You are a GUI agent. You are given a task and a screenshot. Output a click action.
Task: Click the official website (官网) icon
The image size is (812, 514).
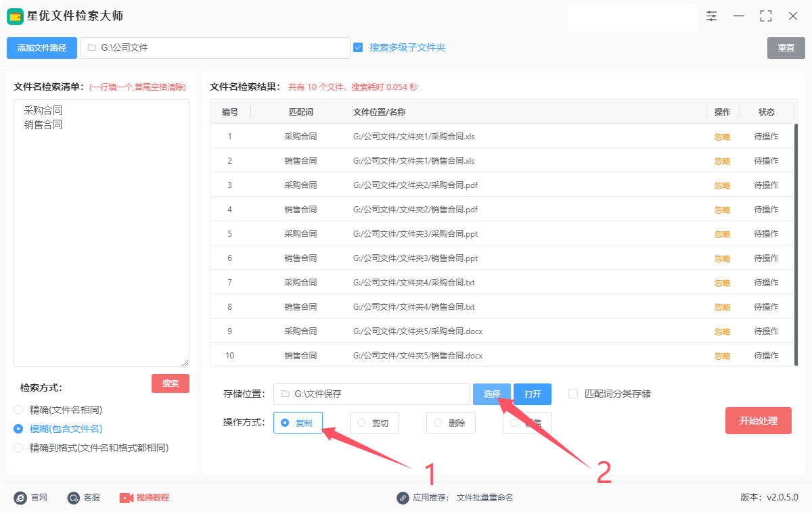click(20, 498)
